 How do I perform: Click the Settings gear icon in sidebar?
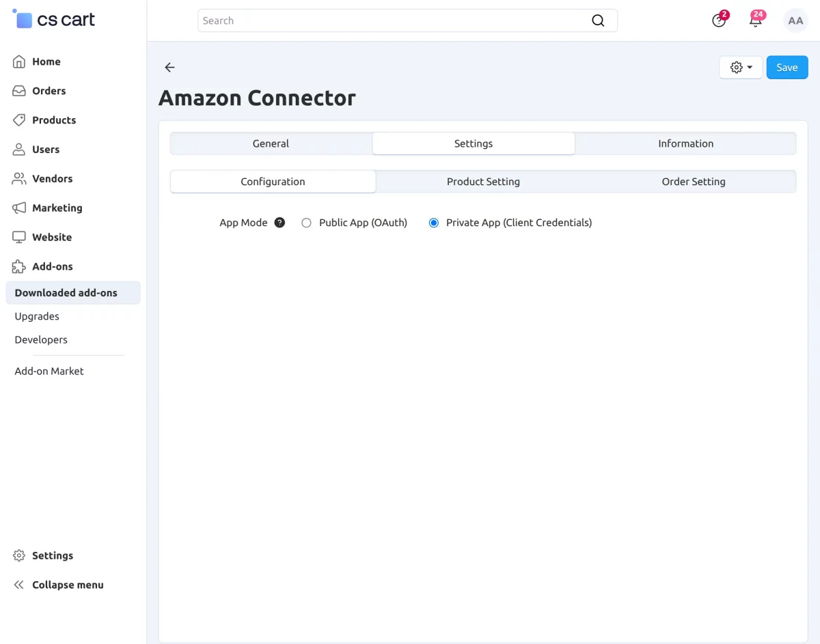(x=19, y=556)
